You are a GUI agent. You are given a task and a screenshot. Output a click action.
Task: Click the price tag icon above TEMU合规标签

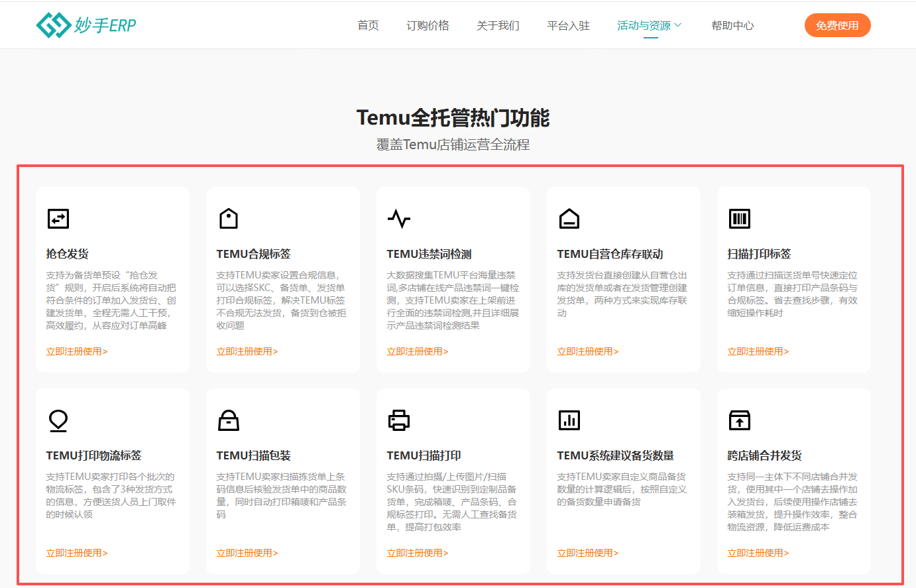(228, 219)
